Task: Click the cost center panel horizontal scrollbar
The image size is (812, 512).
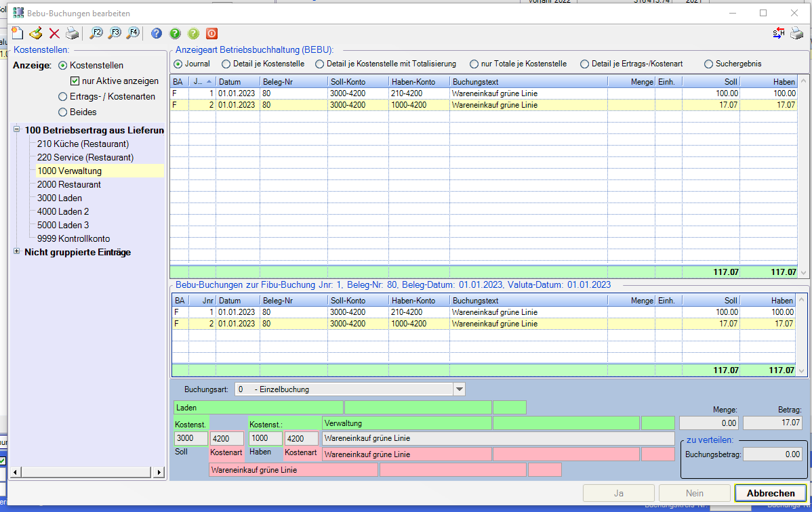Action: tap(88, 472)
